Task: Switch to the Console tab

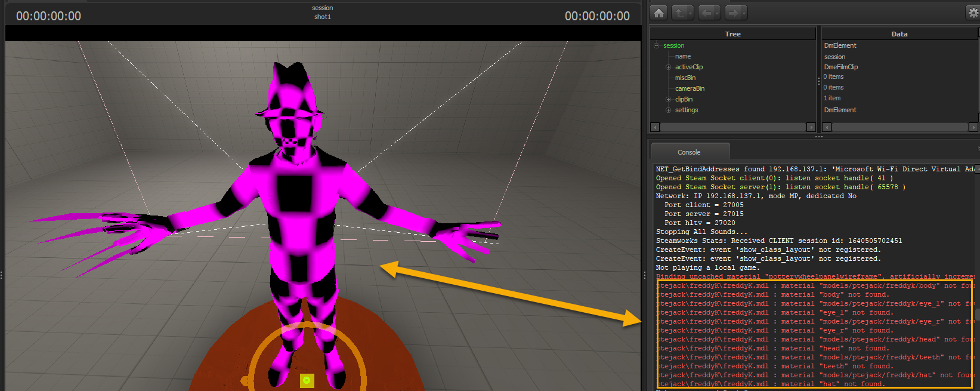Action: point(689,152)
